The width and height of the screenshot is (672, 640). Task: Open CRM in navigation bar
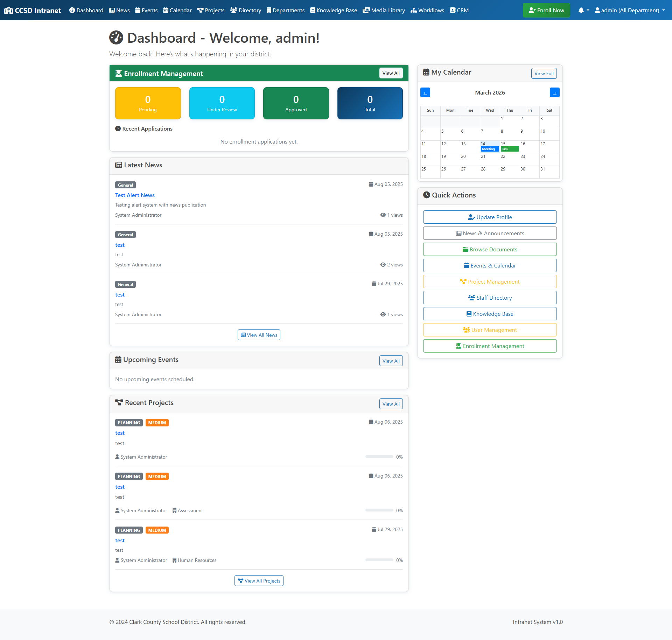coord(459,10)
